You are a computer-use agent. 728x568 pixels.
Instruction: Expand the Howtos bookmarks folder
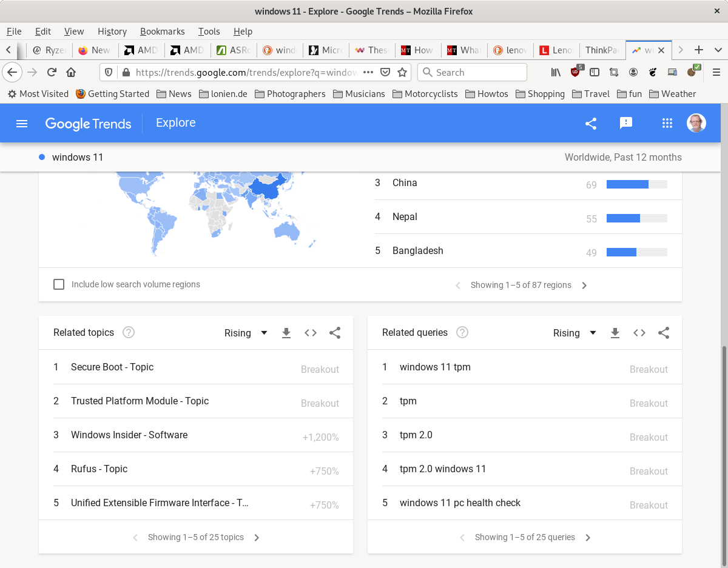(x=487, y=94)
